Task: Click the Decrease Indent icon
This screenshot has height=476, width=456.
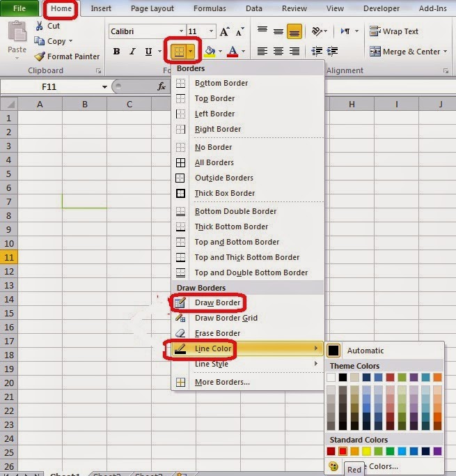Action: [x=317, y=52]
